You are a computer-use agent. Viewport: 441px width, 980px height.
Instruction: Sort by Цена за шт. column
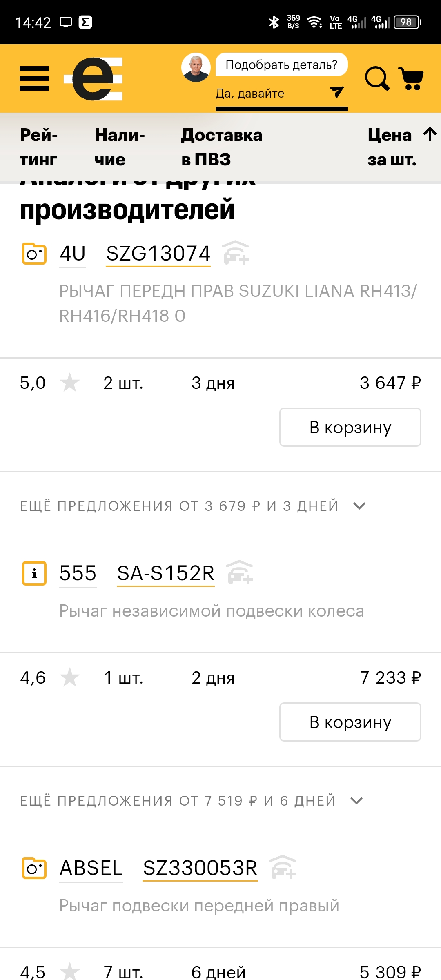pyautogui.click(x=400, y=147)
